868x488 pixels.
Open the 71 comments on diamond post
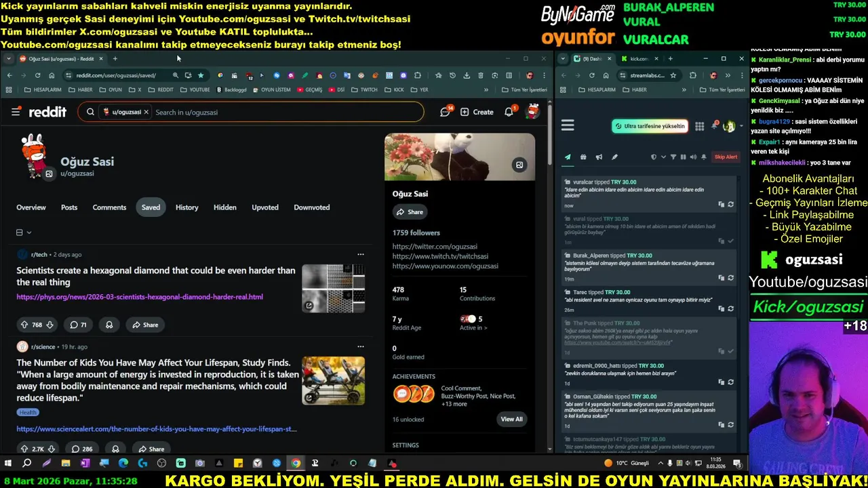coord(79,325)
